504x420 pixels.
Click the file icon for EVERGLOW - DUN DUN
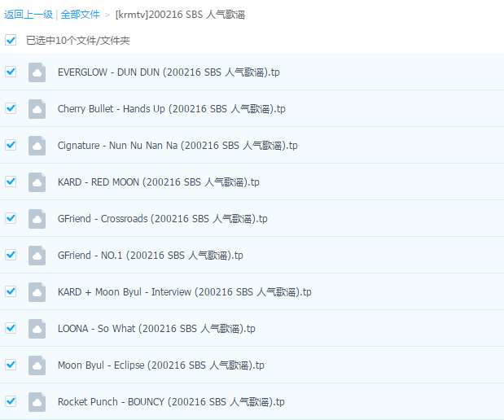click(37, 72)
